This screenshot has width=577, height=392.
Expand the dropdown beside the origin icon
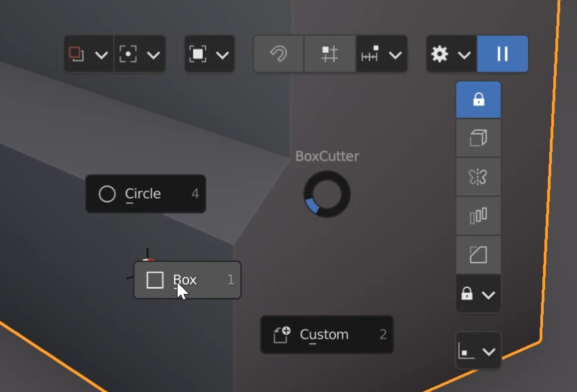[153, 55]
